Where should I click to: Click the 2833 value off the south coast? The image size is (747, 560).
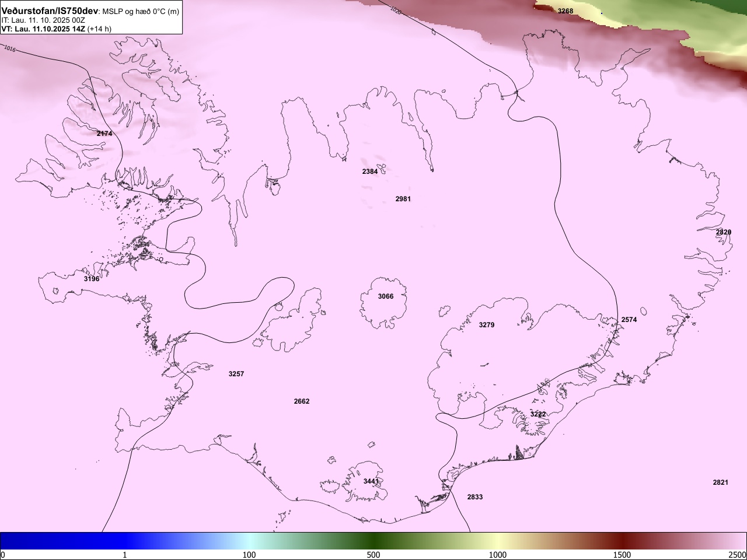tap(475, 497)
